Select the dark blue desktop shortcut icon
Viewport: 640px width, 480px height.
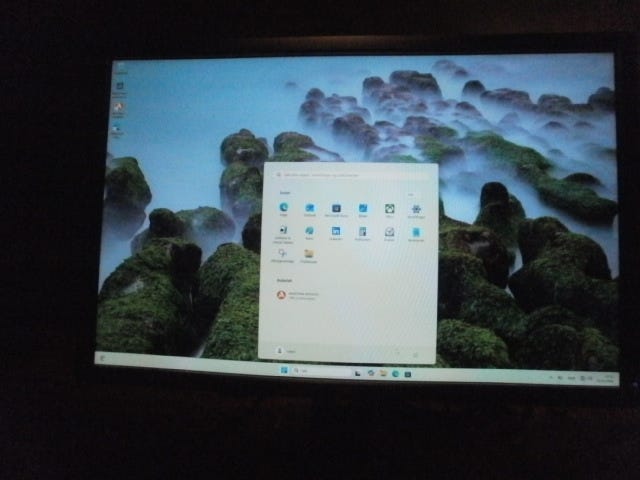click(x=120, y=87)
